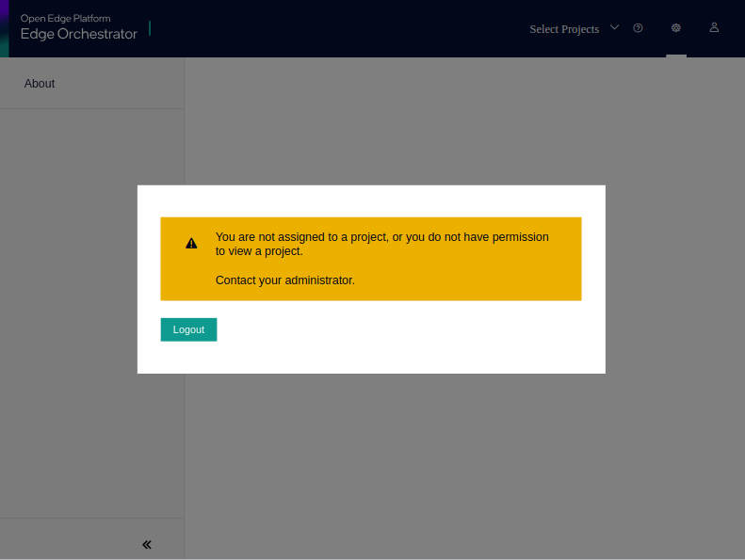Click the active underline indicator below settings gear

click(676, 56)
